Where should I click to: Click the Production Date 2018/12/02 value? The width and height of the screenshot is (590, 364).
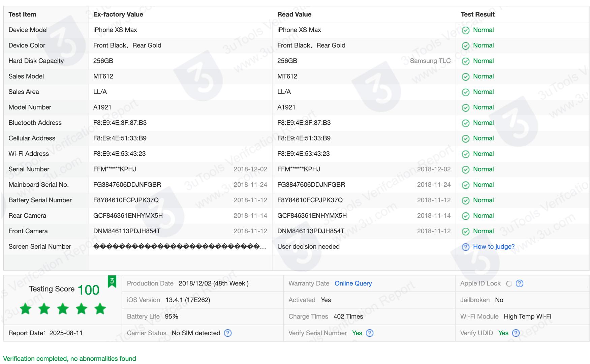214,283
